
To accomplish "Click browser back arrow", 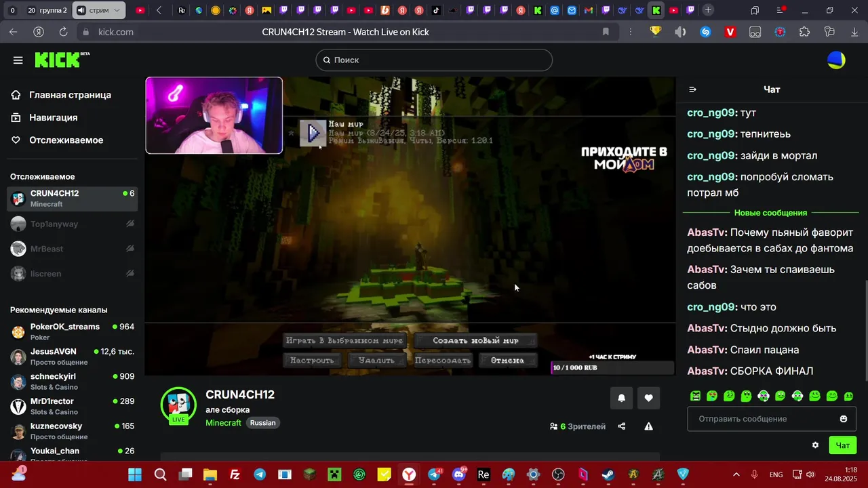I will click(x=14, y=32).
